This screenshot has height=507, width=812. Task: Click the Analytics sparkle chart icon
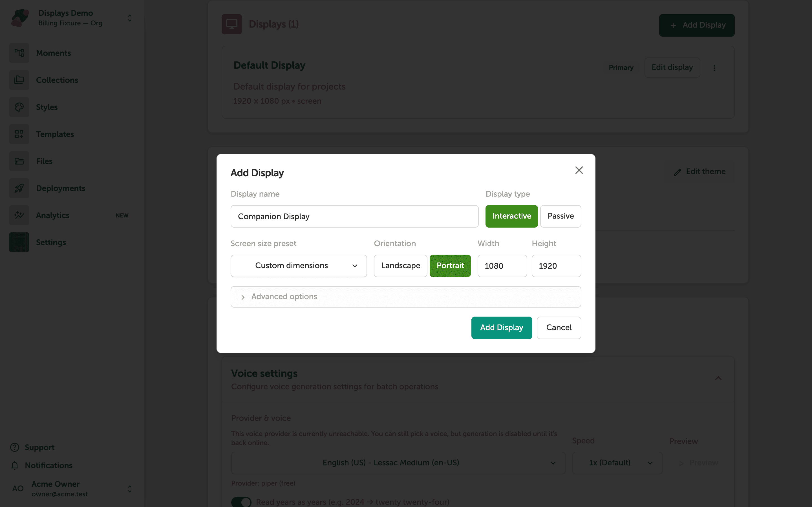[19, 215]
